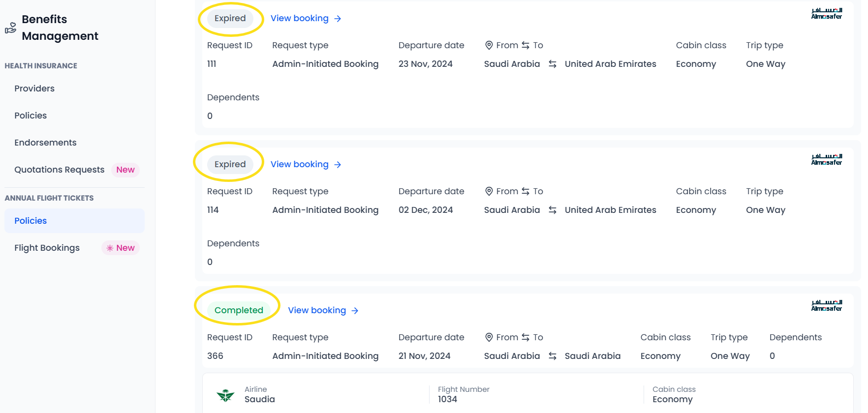This screenshot has height=413, width=868.
Task: View booking for request ID 111
Action: click(299, 18)
